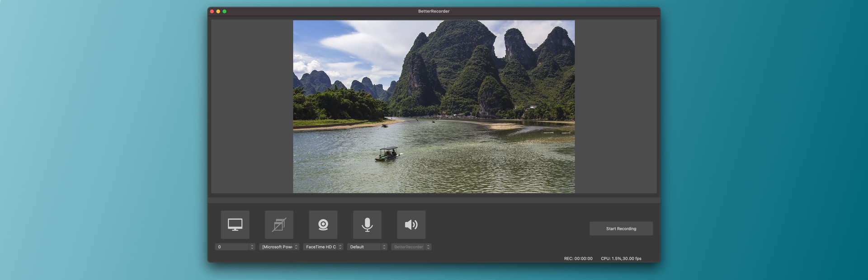This screenshot has width=868, height=280.
Task: Open the FaceTime HD camera dropdown
Action: click(x=323, y=247)
